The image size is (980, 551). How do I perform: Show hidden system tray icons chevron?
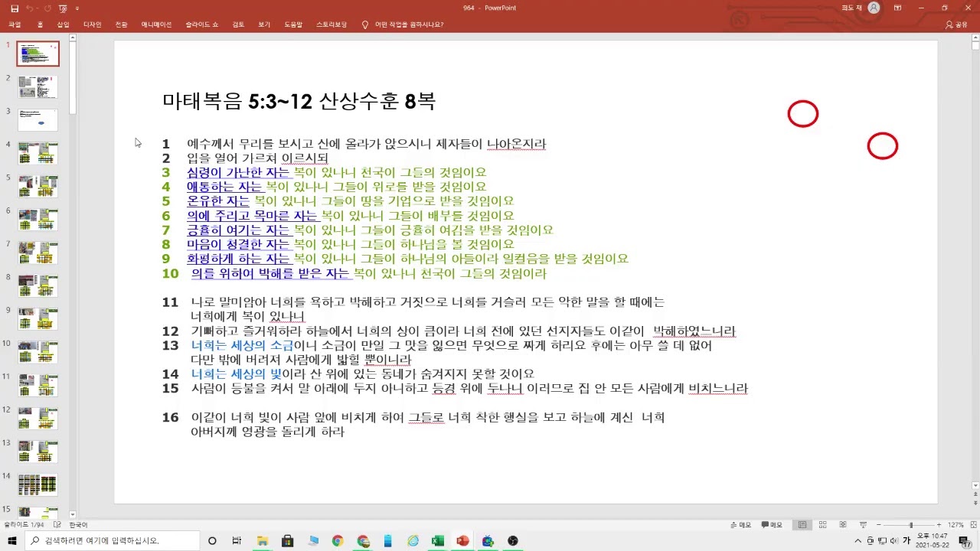858,541
